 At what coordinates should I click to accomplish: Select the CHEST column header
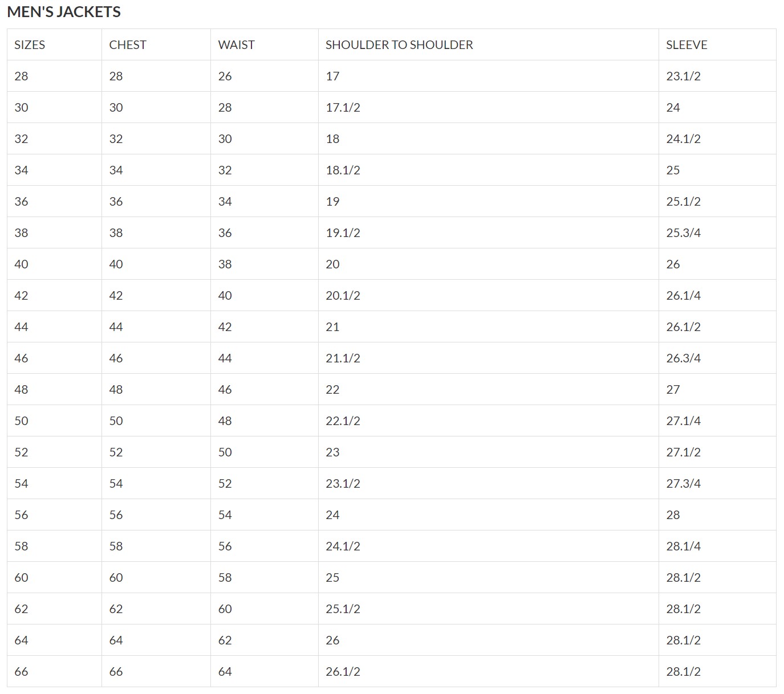point(128,45)
